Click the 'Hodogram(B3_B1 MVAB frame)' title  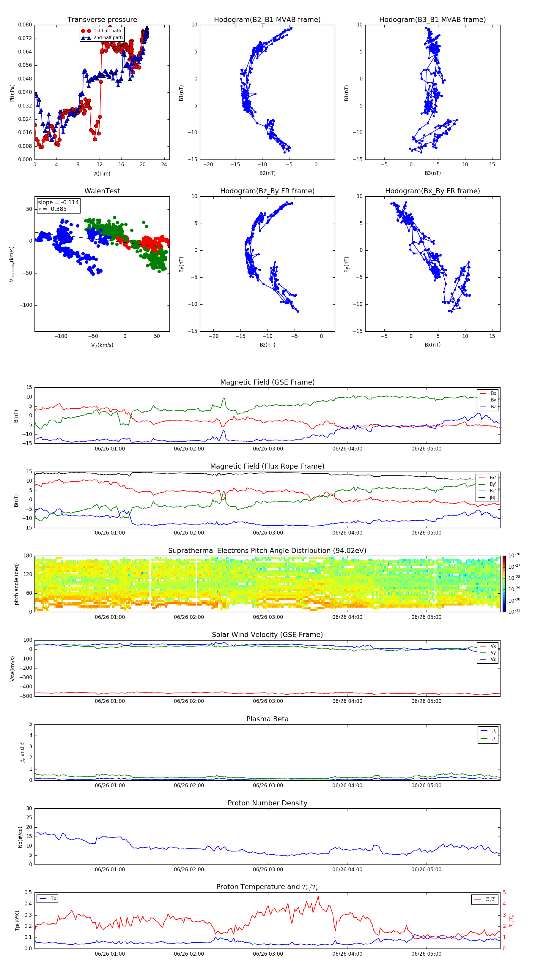tap(432, 19)
